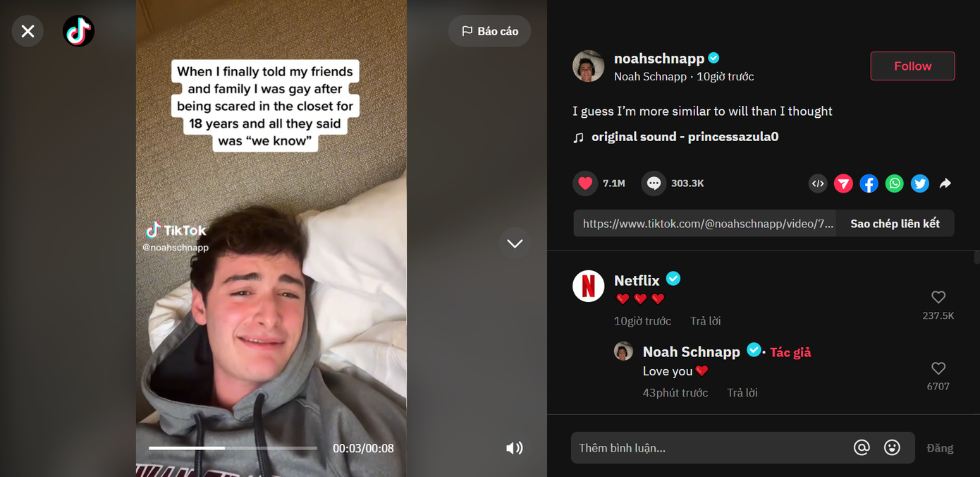Seek on the video progress bar
Image resolution: width=980 pixels, height=477 pixels.
(x=233, y=448)
